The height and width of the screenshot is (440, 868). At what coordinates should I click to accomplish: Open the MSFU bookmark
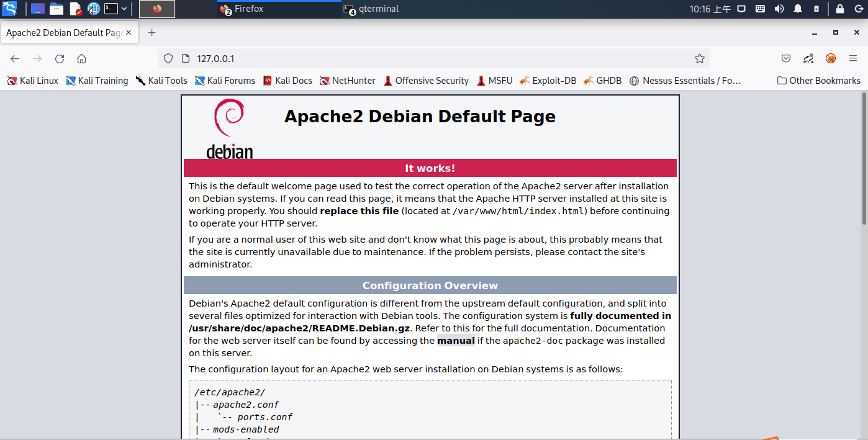[495, 81]
